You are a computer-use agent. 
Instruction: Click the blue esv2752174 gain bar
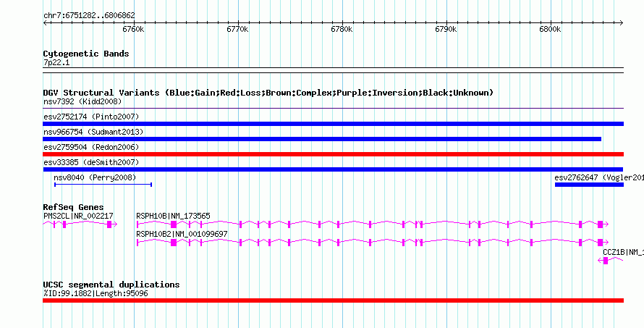click(x=333, y=124)
